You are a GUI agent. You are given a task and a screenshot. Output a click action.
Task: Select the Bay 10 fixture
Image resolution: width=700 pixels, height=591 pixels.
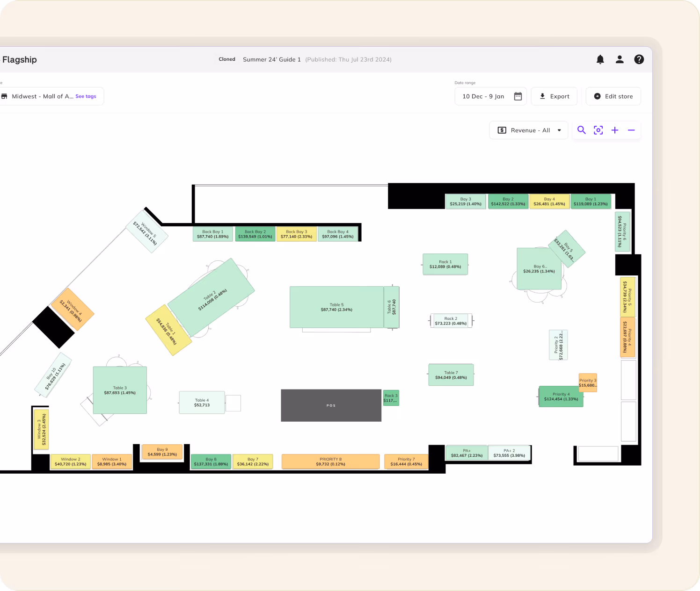point(53,375)
